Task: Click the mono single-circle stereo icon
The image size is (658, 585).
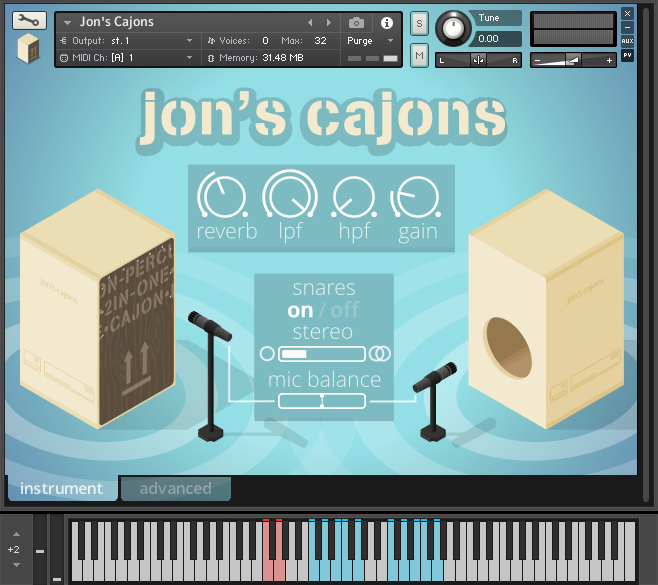Action: [x=267, y=354]
